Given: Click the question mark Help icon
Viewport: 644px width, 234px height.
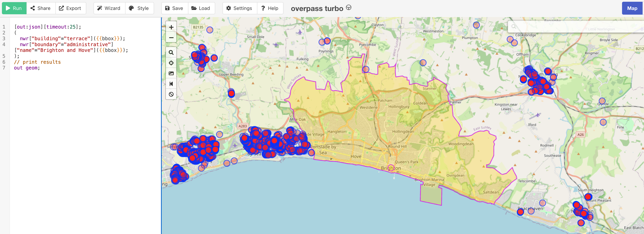Looking at the screenshot, I should coord(263,8).
